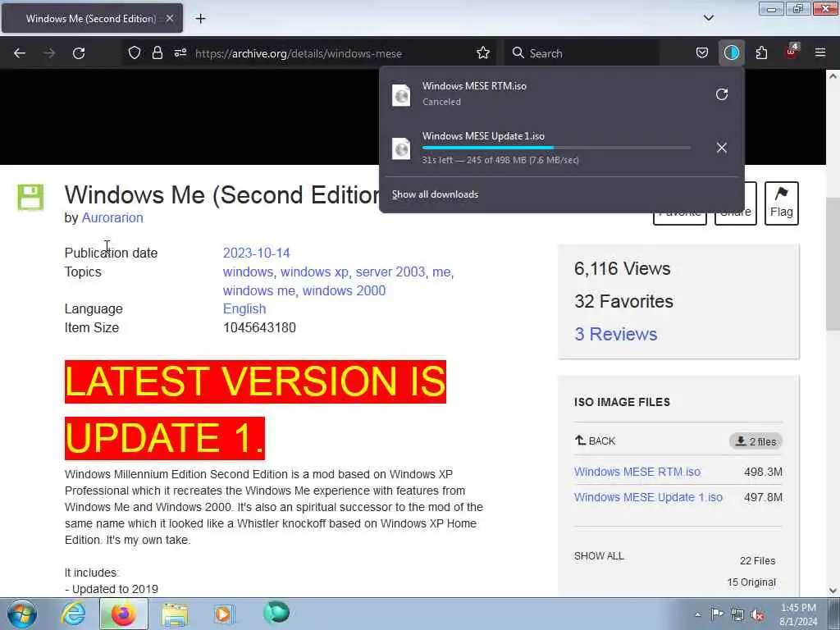Open tracking protection shield icon
The image size is (840, 630).
click(x=135, y=53)
